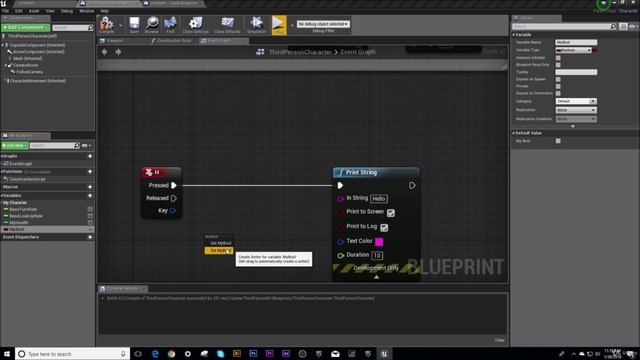Expand the advanced Variable properties arrow
This screenshot has height=360, width=640.
573,127
